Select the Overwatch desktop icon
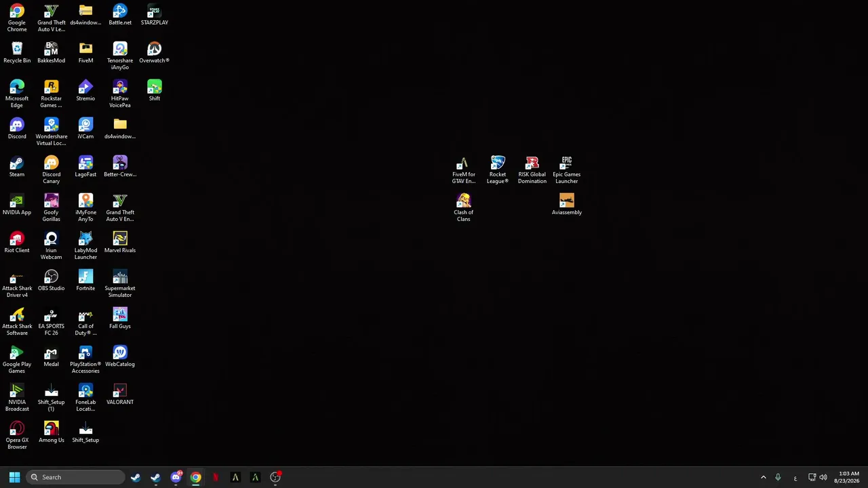Viewport: 868px width, 488px height. [x=155, y=53]
